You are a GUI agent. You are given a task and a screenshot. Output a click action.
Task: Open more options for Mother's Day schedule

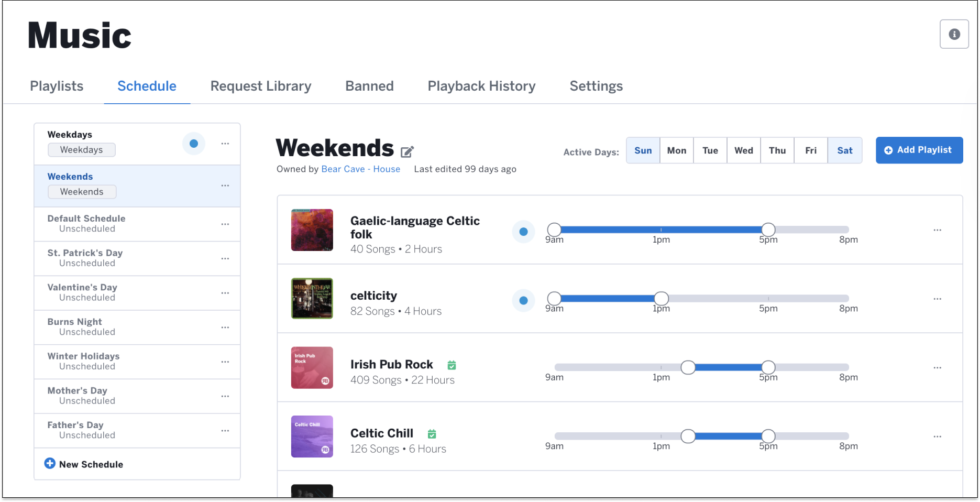[225, 396]
